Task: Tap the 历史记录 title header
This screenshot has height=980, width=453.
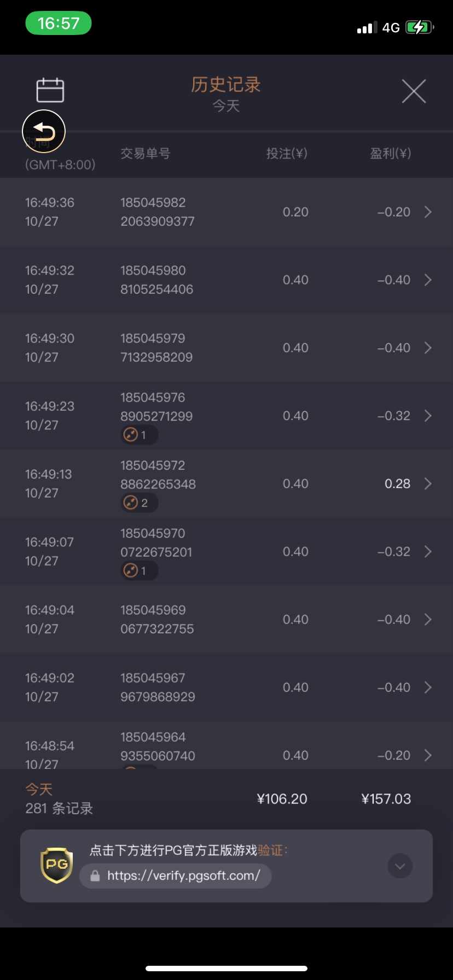Action: [226, 85]
